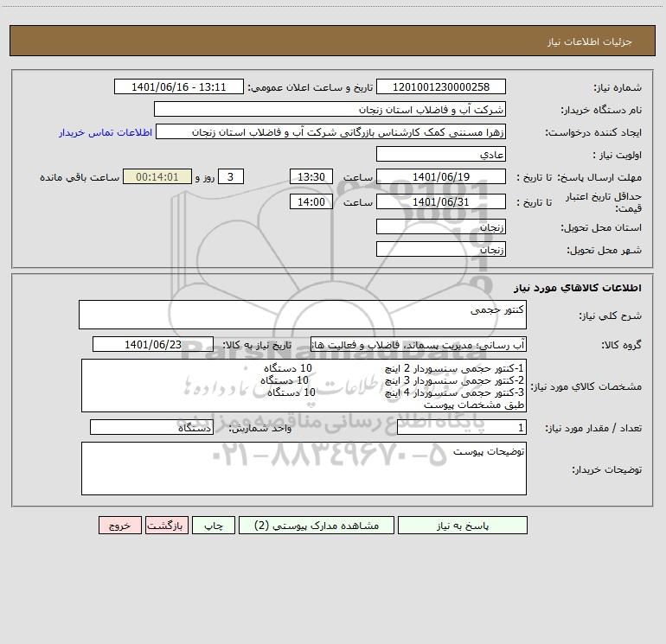The height and width of the screenshot is (644, 666).
Task: Click the label نام دستگاه خریدار
Action: pos(601,110)
